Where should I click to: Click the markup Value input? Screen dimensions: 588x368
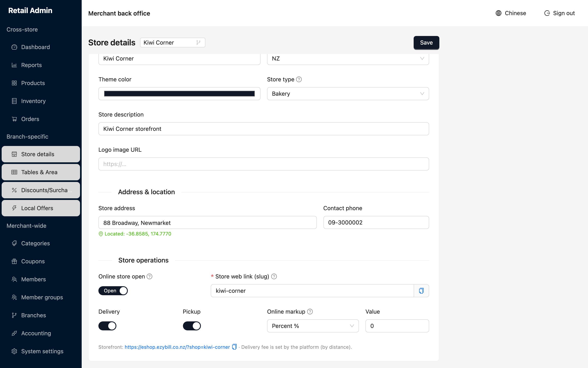point(397,326)
